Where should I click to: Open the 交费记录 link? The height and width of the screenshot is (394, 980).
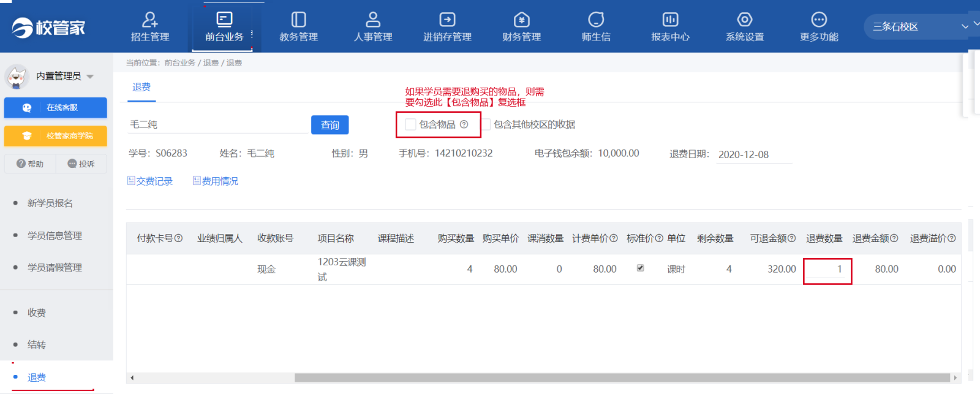[150, 181]
